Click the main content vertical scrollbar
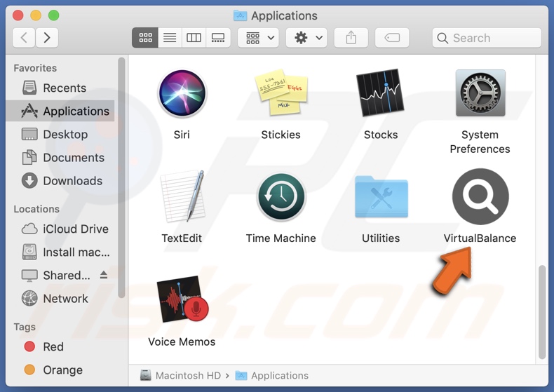This screenshot has width=554, height=392. (542, 312)
